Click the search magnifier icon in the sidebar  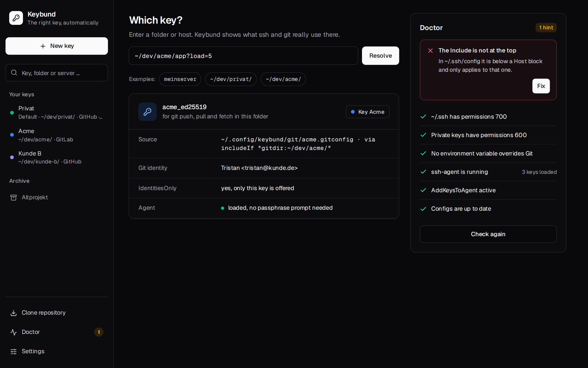14,73
